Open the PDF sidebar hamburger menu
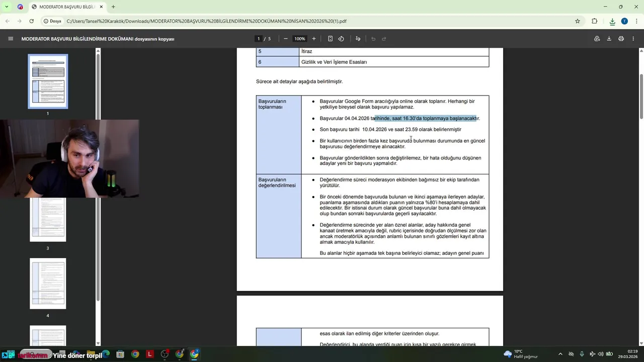This screenshot has width=644, height=362. (11, 39)
